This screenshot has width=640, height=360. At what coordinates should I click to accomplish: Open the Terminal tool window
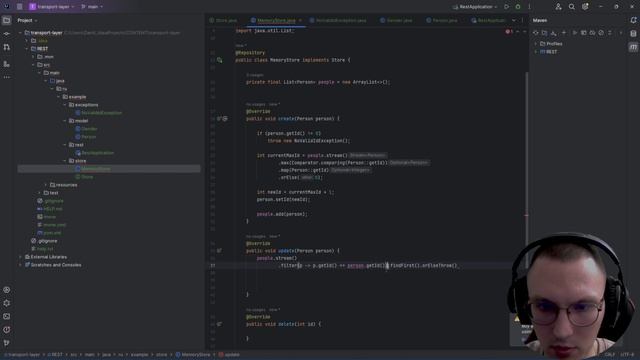pos(7,316)
